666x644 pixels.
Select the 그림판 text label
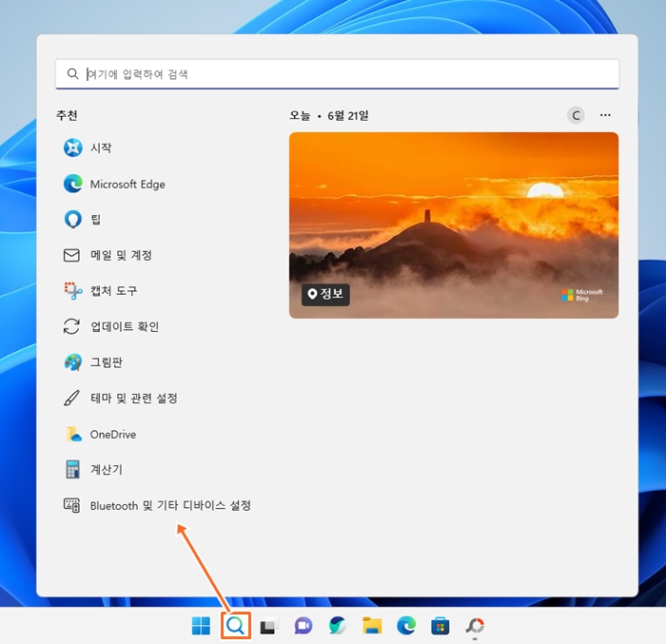(x=107, y=362)
